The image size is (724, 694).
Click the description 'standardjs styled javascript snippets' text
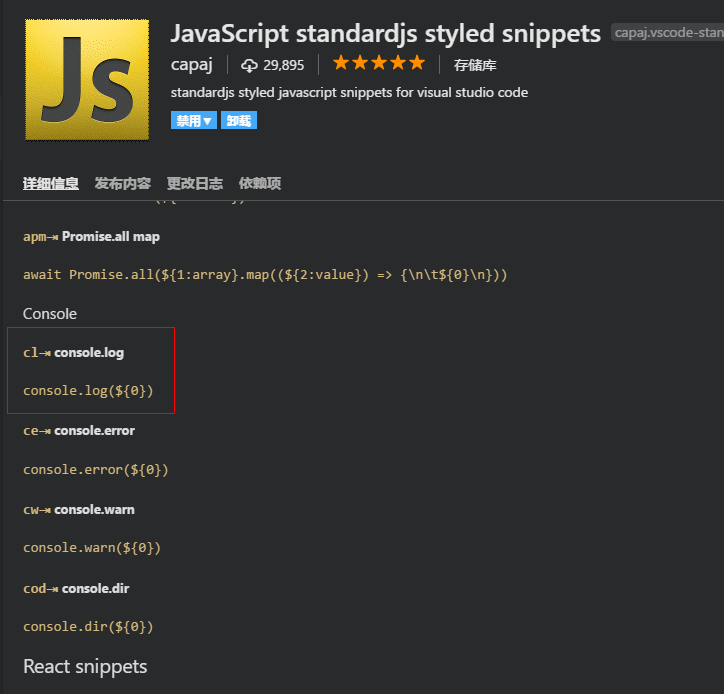(x=349, y=92)
